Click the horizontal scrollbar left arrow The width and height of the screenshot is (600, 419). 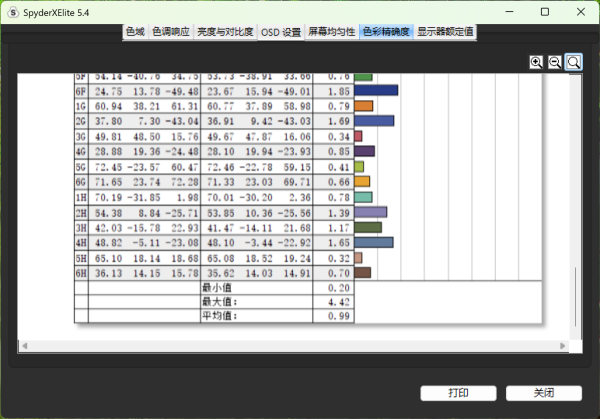24,346
